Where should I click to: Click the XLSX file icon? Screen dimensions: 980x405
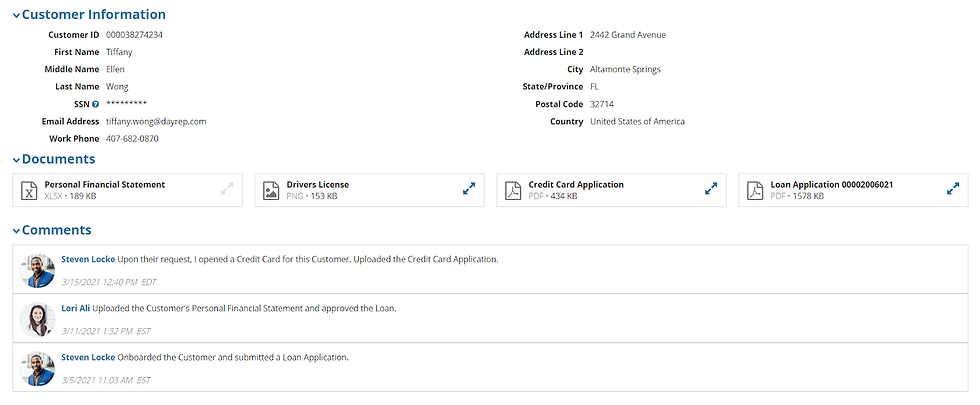click(29, 191)
